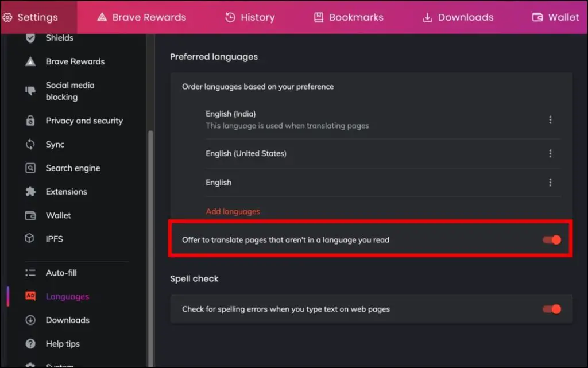Click 'Order languages based on your preference' text
This screenshot has height=368, width=588.
click(x=258, y=87)
